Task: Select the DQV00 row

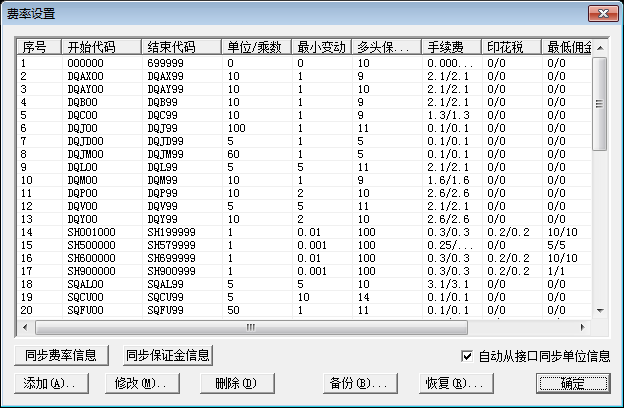Action: [304, 206]
